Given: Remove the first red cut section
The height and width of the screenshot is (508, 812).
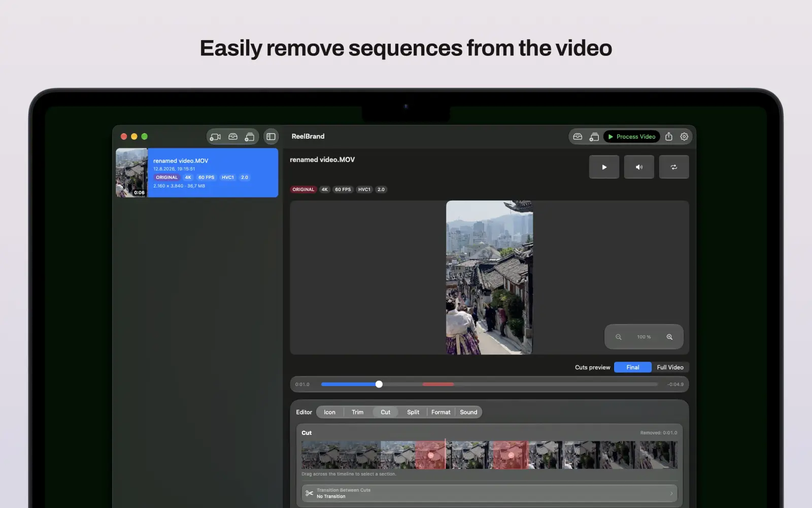Looking at the screenshot, I should 430,455.
